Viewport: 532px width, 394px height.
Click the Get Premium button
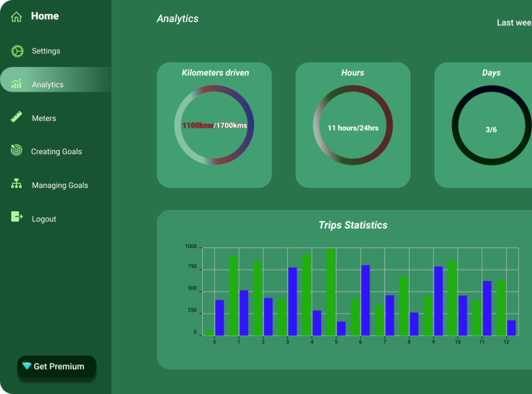[x=57, y=366]
